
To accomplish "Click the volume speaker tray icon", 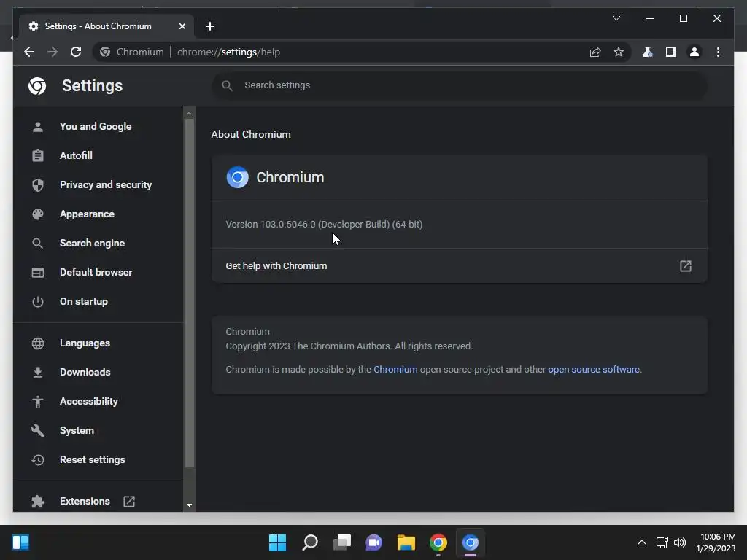I will point(680,542).
